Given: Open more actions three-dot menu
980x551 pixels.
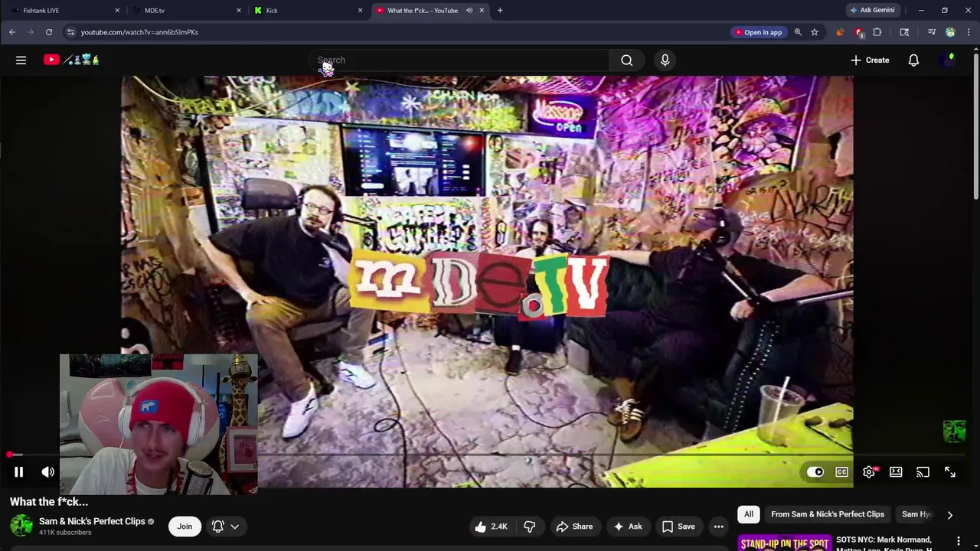Looking at the screenshot, I should pos(718,527).
